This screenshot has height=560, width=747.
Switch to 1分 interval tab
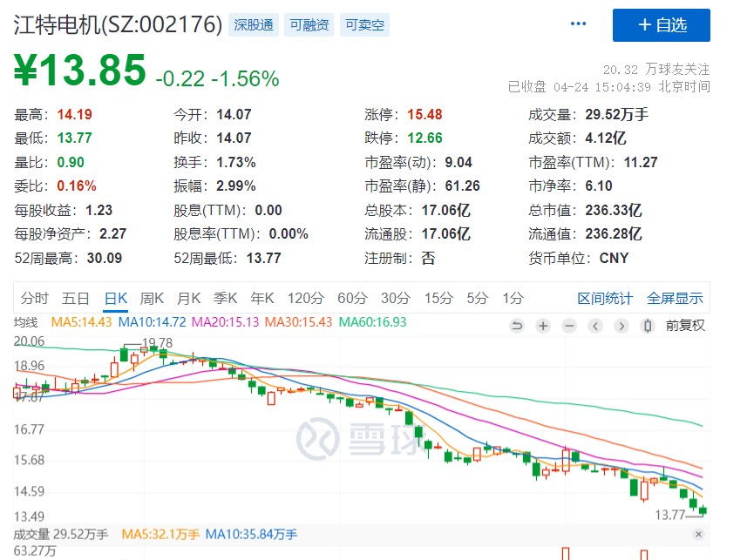click(513, 299)
